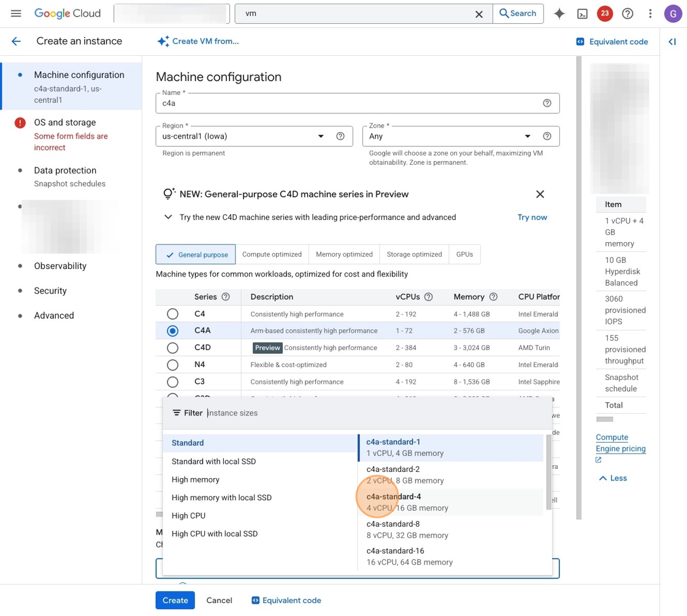Screen dimensions: 687x616
Task: Click the Memory column help icon
Action: point(493,297)
